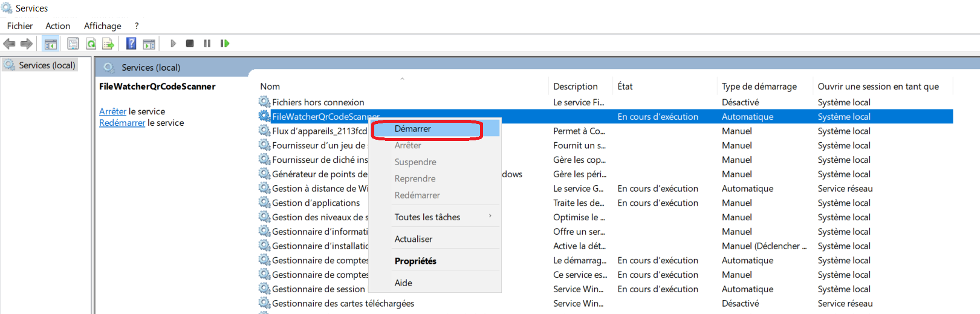Click the 'Arrêter' service link
The image size is (980, 314).
point(112,111)
